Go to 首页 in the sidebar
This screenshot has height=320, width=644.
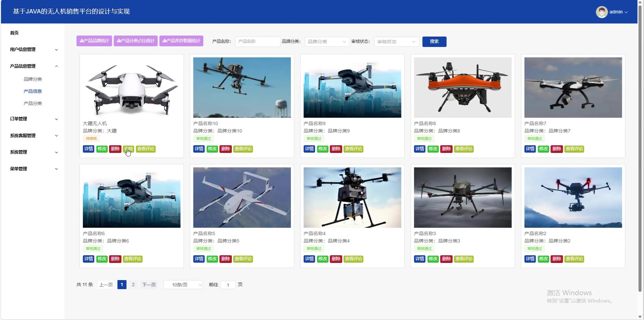[14, 33]
